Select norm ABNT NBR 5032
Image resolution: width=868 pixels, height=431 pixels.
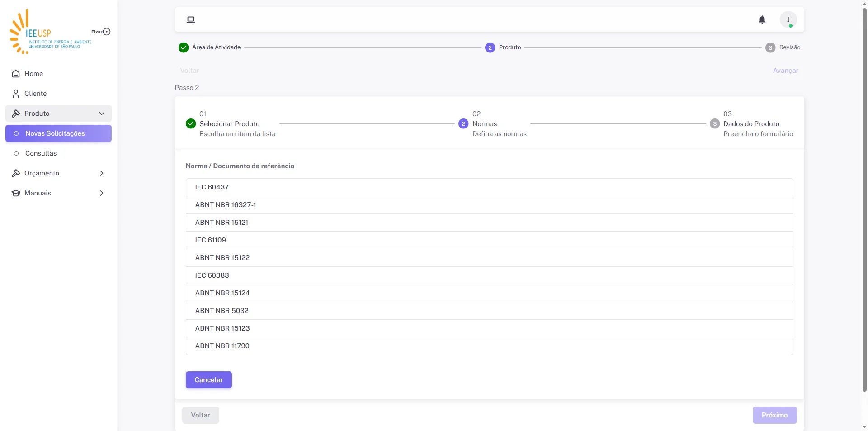point(489,311)
